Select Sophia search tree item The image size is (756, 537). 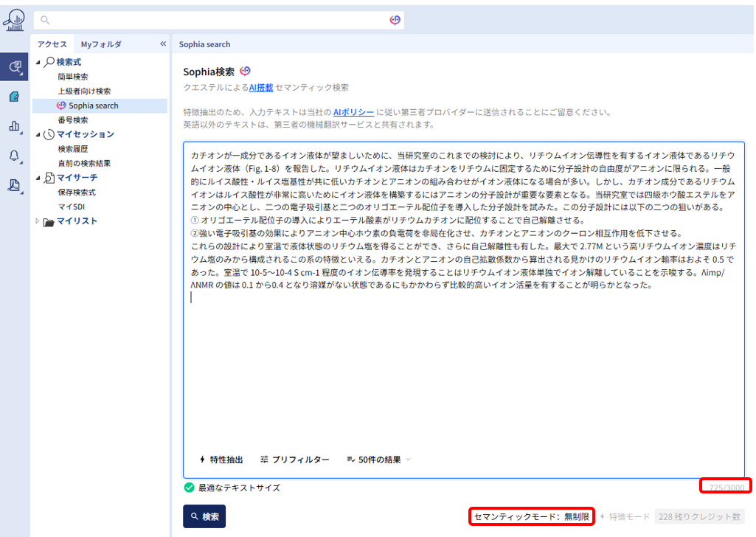[100, 105]
